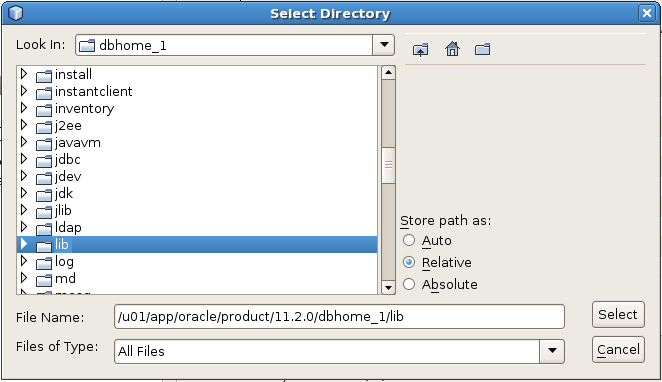Click the j2ee folder icon
Screen dimensions: 662x382
43,127
